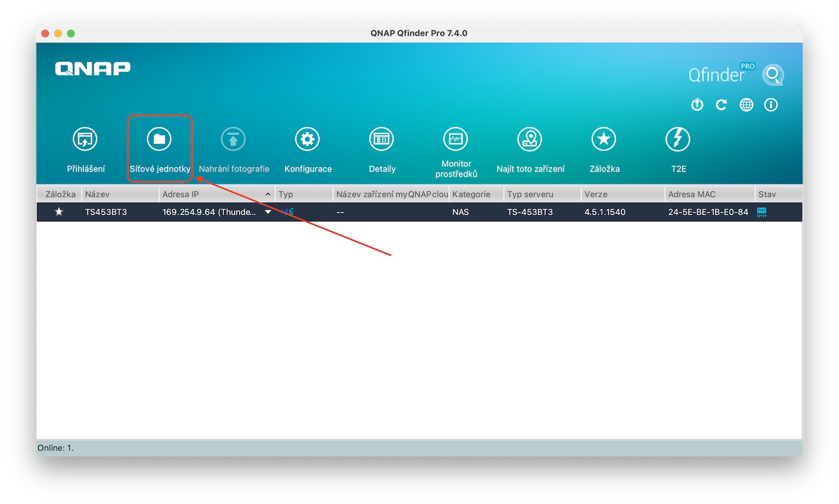Sort by Záložka column header
Image resolution: width=839 pixels, height=504 pixels.
[x=59, y=194]
